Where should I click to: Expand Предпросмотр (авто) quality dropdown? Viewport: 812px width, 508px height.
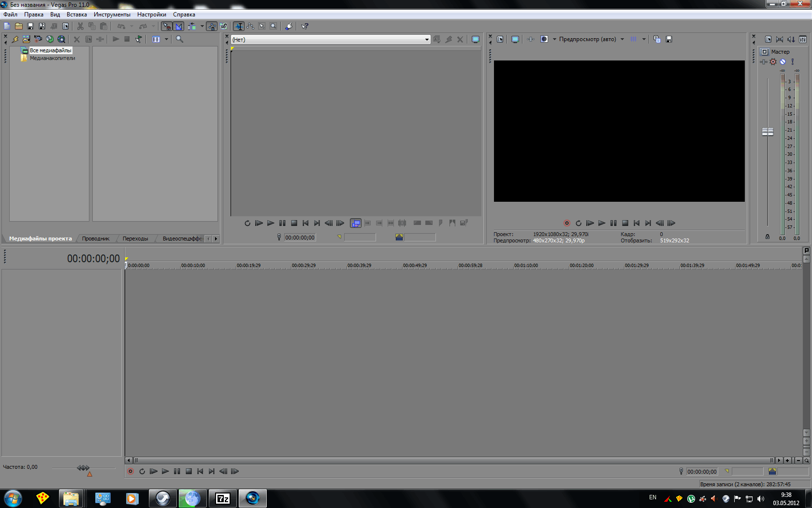point(622,39)
